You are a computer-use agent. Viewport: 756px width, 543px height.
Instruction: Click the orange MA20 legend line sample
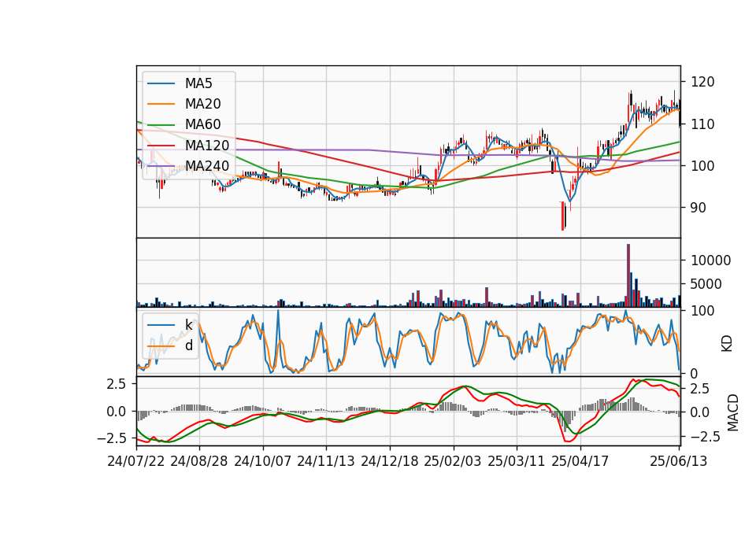pos(161,104)
